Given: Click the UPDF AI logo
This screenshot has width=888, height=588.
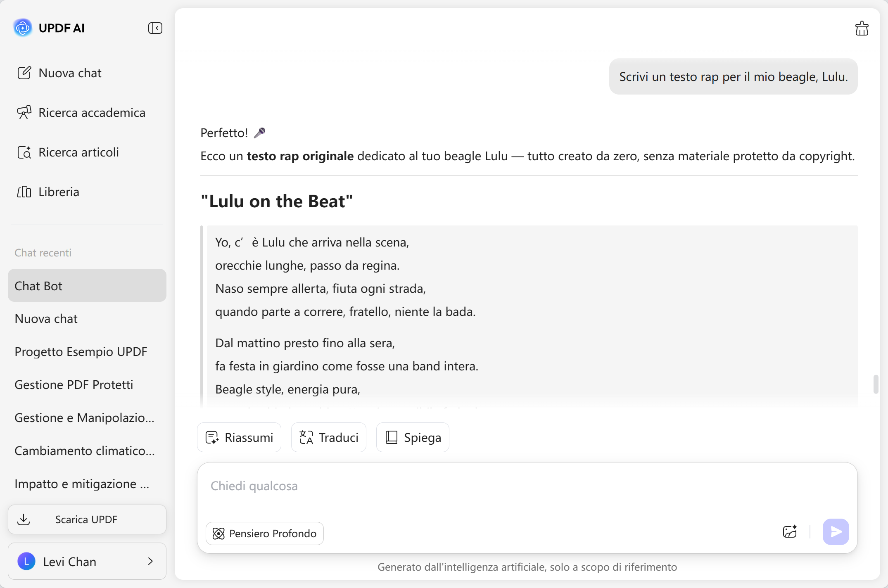Looking at the screenshot, I should [x=23, y=28].
